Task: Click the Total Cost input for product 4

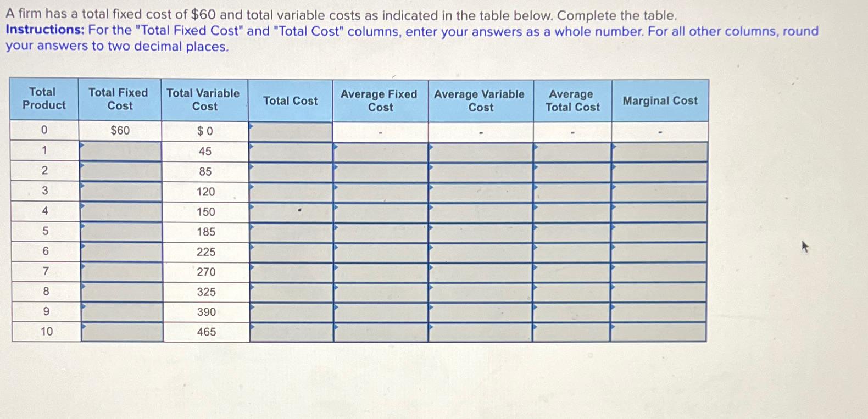Action: 291,212
